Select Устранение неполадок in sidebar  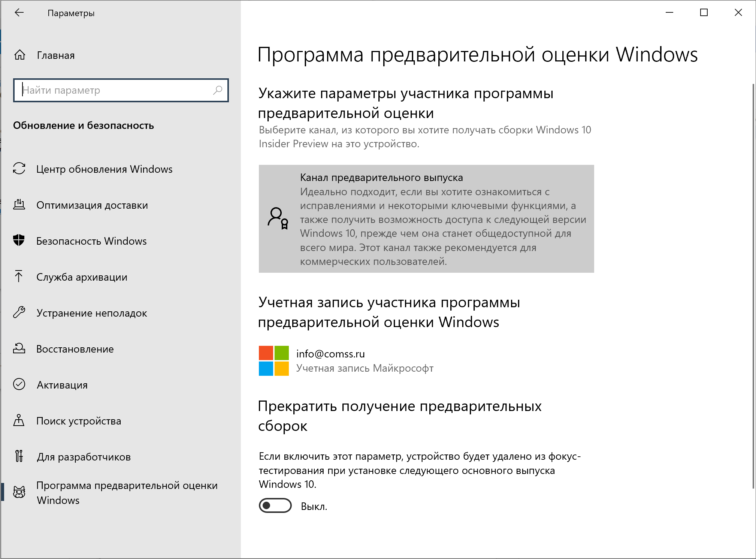click(x=92, y=313)
